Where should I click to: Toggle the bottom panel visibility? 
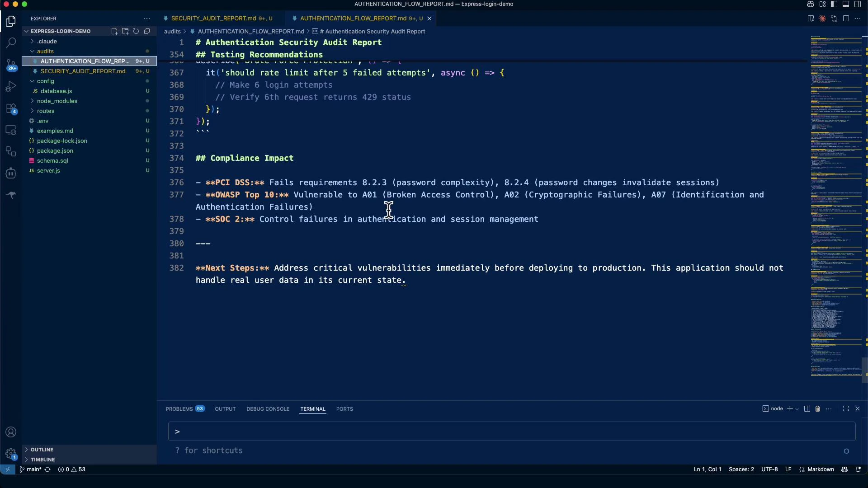click(846, 4)
